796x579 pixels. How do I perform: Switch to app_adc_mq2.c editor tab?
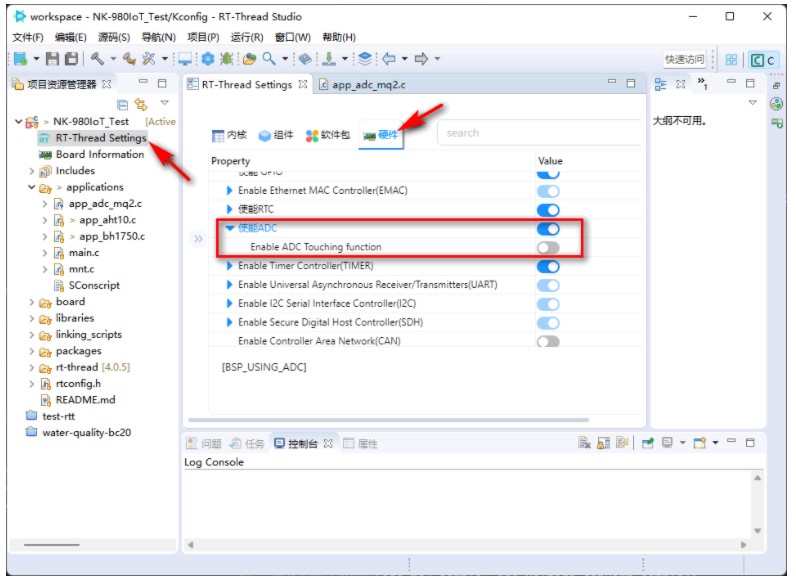362,85
